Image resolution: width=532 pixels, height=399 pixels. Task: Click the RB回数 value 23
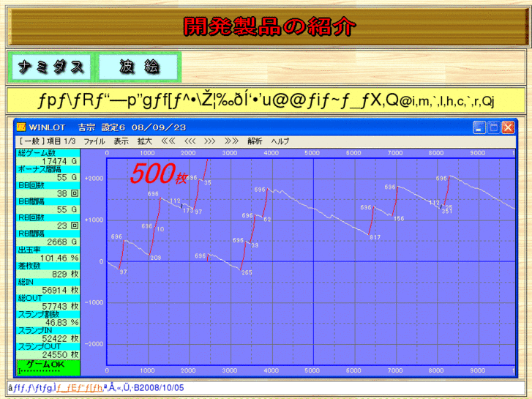[67, 225]
